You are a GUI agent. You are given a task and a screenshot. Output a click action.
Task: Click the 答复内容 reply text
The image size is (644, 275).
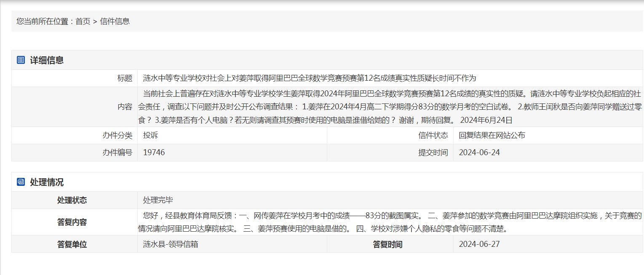[390, 222]
